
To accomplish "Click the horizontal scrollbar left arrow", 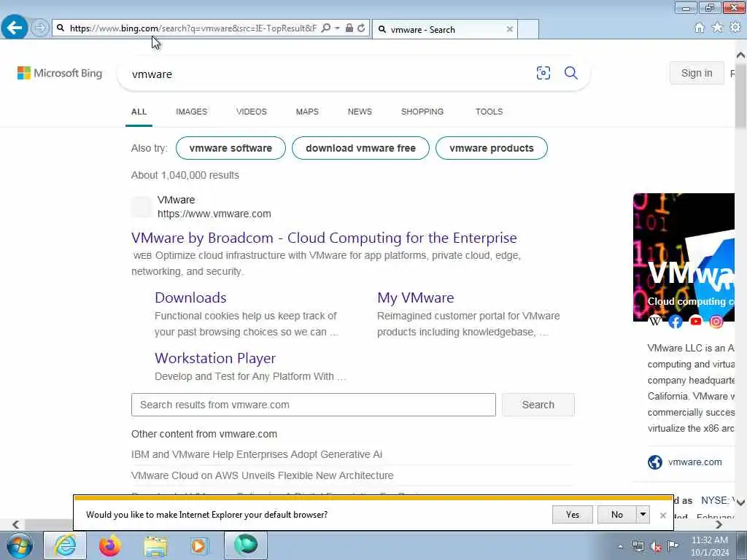I will [16, 524].
